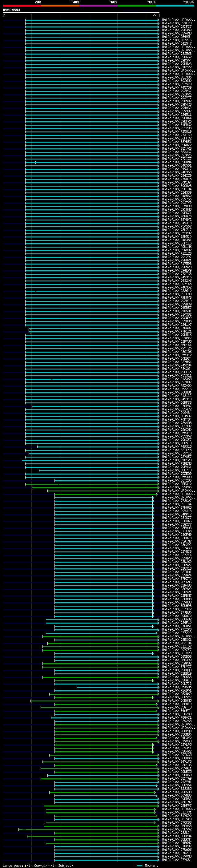This screenshot has height=868, width=197.
Task: Click hit UniRef100_P25819
Action: [x=177, y=132]
